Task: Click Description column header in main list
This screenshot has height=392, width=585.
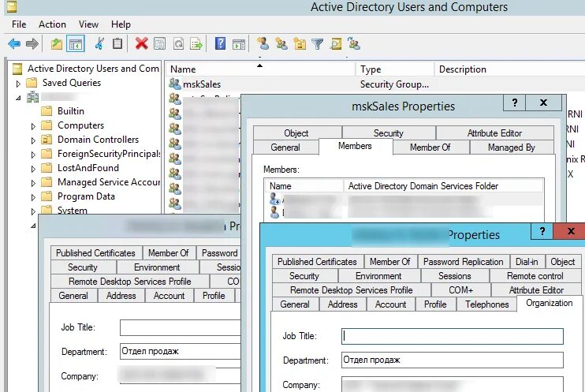Action: pyautogui.click(x=509, y=69)
